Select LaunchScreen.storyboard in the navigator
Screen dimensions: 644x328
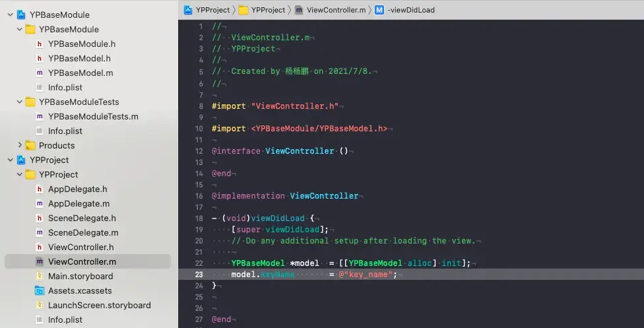pyautogui.click(x=99, y=306)
